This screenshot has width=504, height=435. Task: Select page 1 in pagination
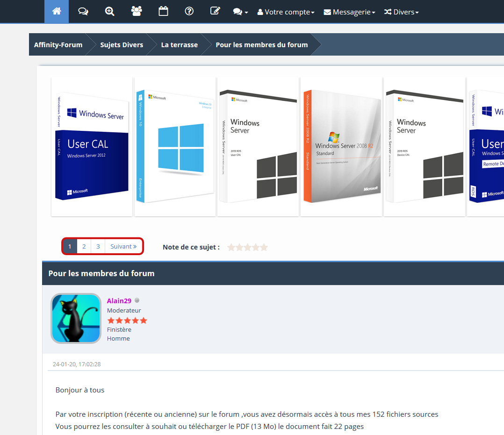[x=70, y=246]
